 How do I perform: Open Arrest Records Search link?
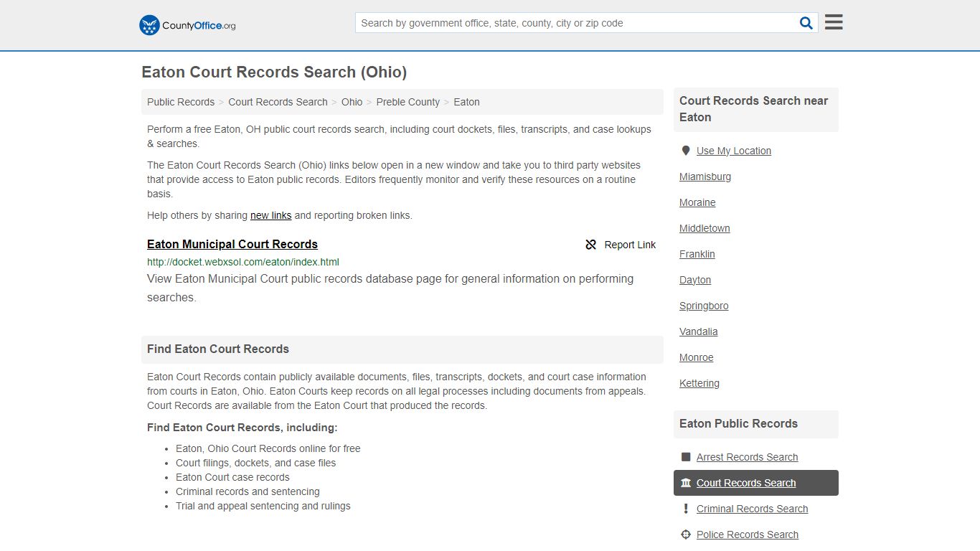(x=747, y=457)
